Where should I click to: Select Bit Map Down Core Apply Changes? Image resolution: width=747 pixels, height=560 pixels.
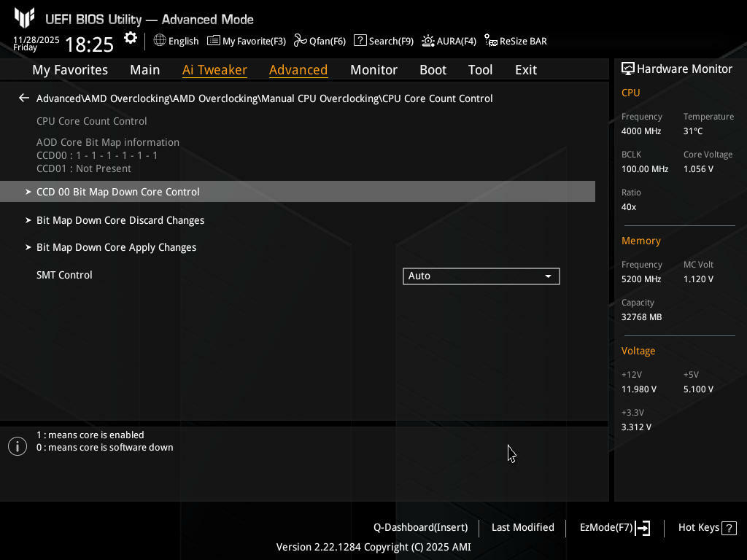pos(117,247)
